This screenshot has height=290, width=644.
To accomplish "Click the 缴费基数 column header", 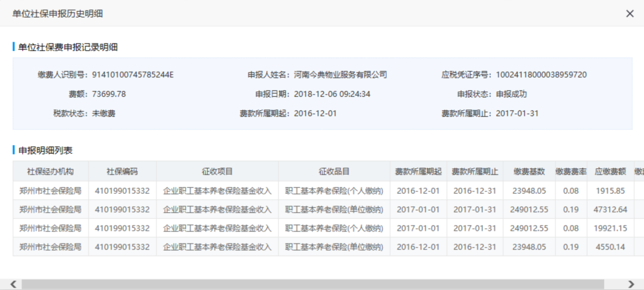I will tap(529, 171).
